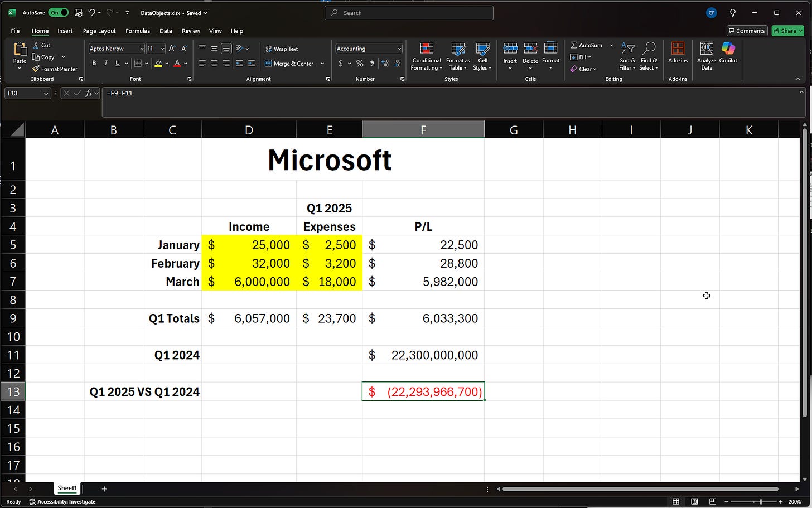Apply Comma Style icon
The height and width of the screenshot is (508, 812).
pos(371,64)
